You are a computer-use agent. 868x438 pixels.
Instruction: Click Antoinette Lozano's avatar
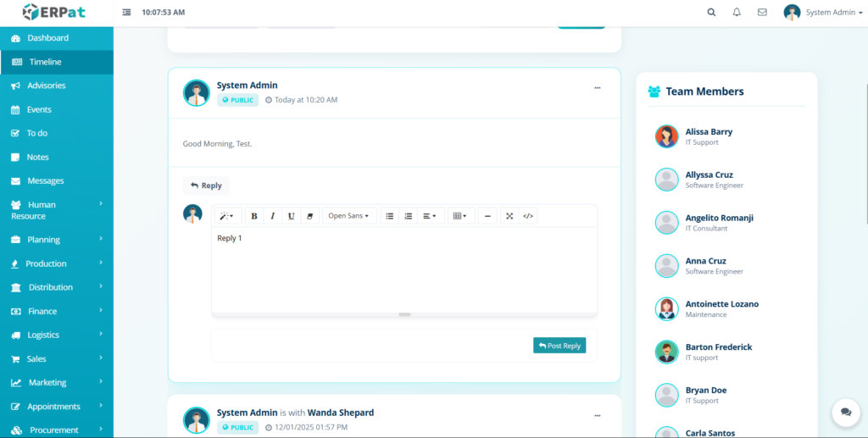[666, 308]
